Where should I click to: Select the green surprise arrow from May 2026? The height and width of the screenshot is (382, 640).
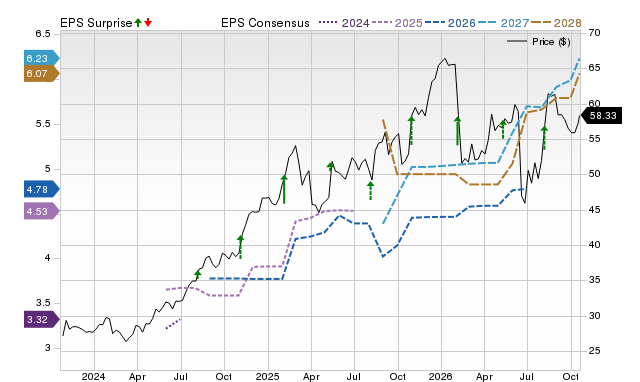tap(503, 129)
